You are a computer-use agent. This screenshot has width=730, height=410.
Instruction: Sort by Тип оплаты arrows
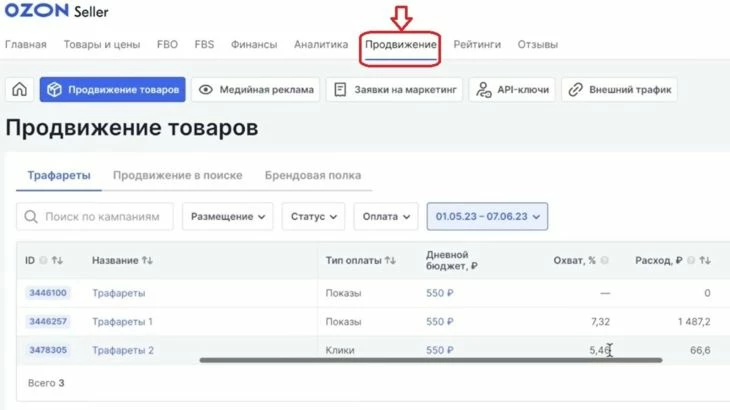tap(390, 260)
